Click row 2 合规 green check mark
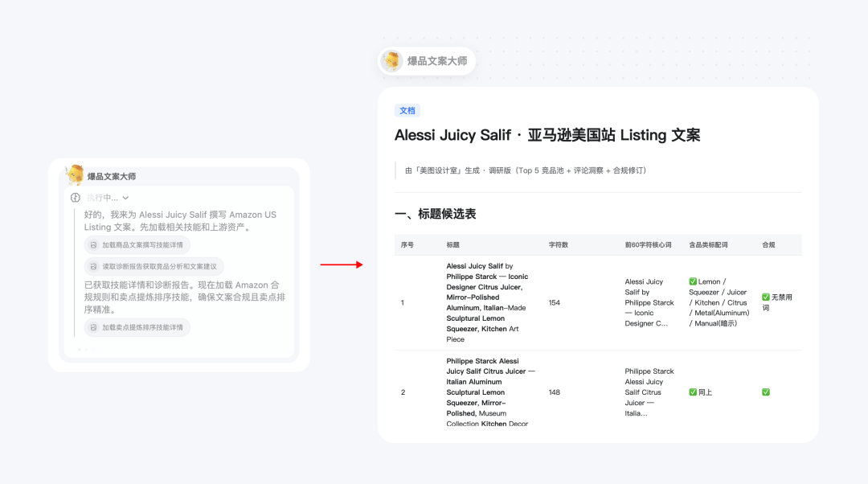Image resolution: width=868 pixels, height=484 pixels. (x=766, y=392)
